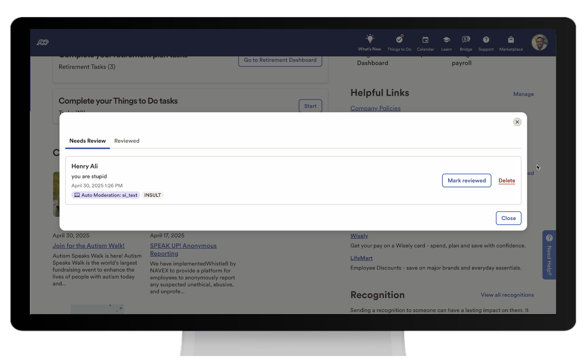Click the ADP logo in header
588x364 pixels.
pos(43,42)
